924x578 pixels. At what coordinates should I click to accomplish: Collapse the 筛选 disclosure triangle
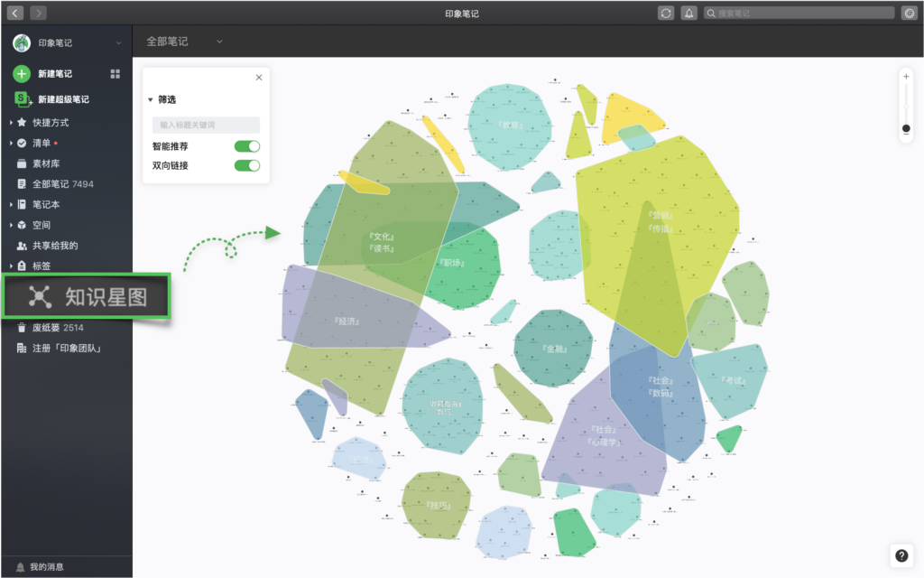[151, 99]
